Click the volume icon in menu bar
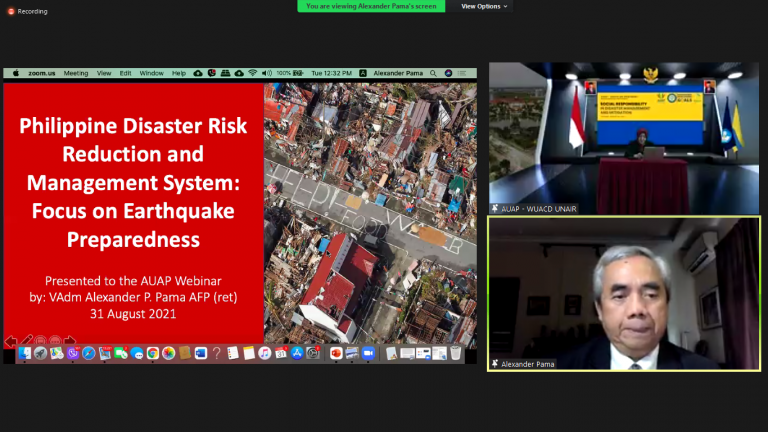This screenshot has height=432, width=768. click(x=267, y=73)
